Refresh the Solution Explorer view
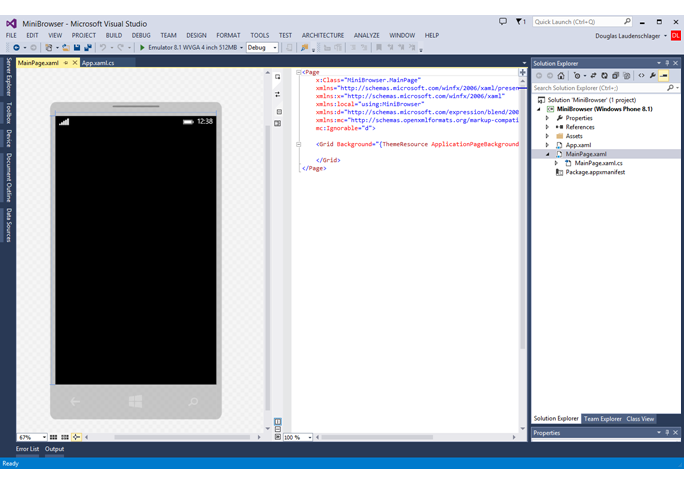684x484 pixels. (x=604, y=76)
